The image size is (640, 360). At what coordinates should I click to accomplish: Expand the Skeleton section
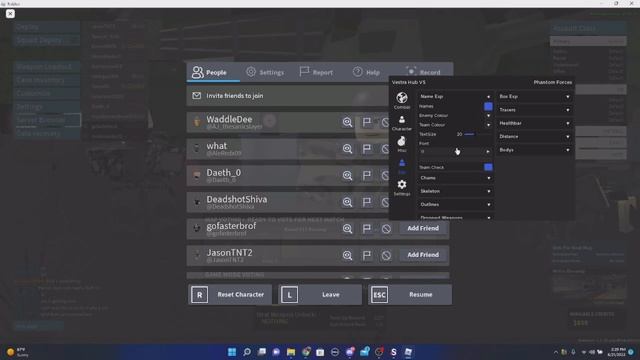455,191
